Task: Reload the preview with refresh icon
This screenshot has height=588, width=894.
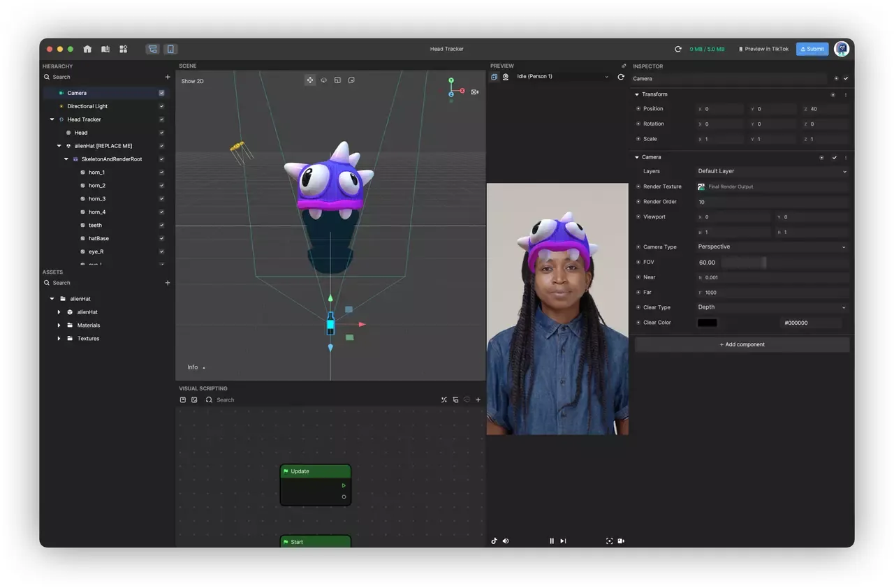Action: click(621, 77)
